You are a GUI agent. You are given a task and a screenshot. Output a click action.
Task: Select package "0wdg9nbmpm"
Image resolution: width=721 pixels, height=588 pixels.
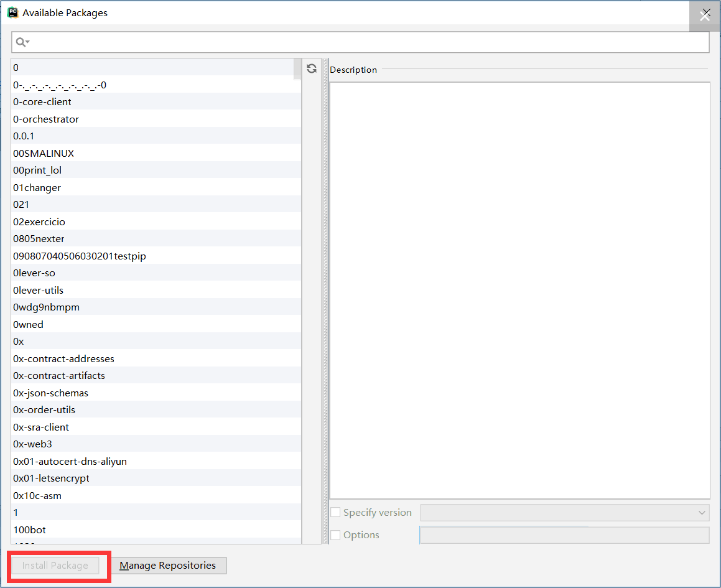pyautogui.click(x=156, y=307)
